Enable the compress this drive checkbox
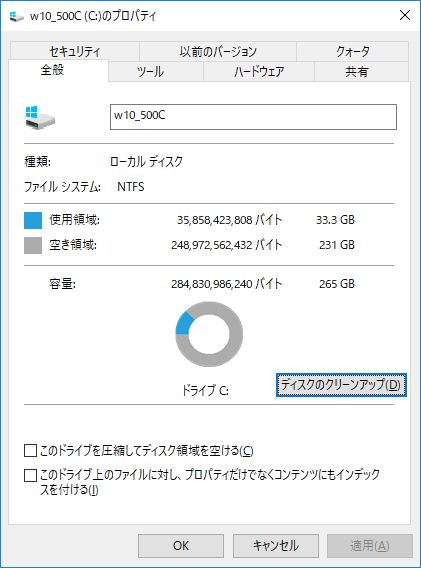The image size is (421, 568). click(30, 451)
